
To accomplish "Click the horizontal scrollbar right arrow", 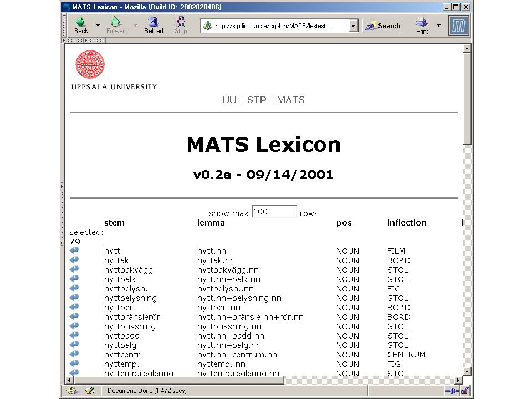I will 458,380.
